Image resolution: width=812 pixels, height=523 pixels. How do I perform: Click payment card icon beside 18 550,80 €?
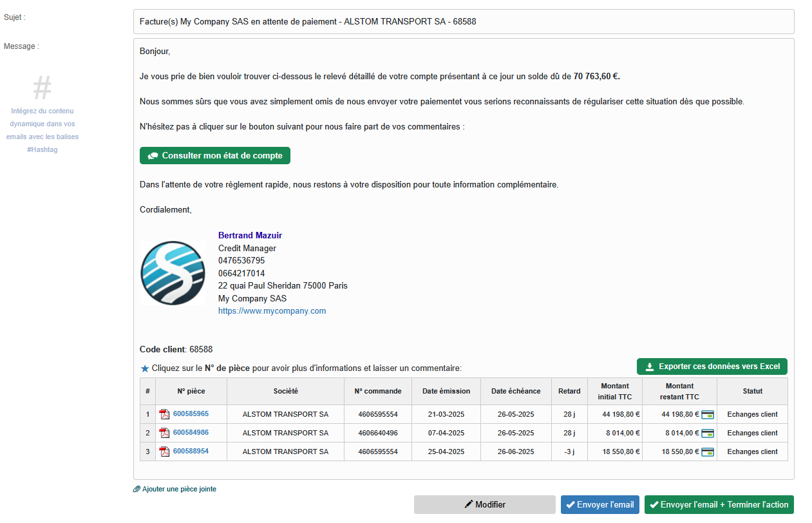(707, 452)
